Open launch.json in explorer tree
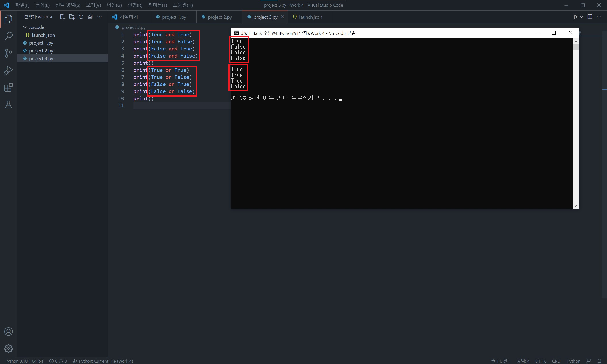Viewport: 607px width, 364px height. (43, 35)
